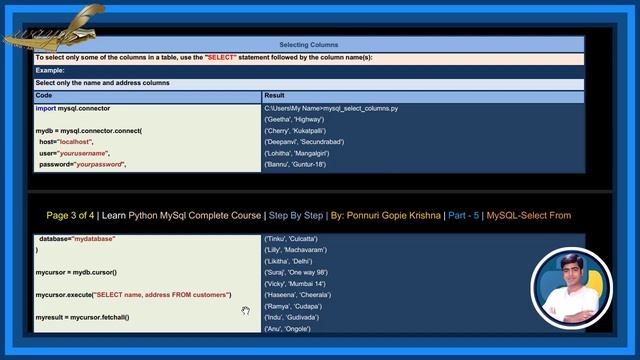Click the red 'SELECT' keyword in description
The image size is (640, 360).
(x=221, y=58)
